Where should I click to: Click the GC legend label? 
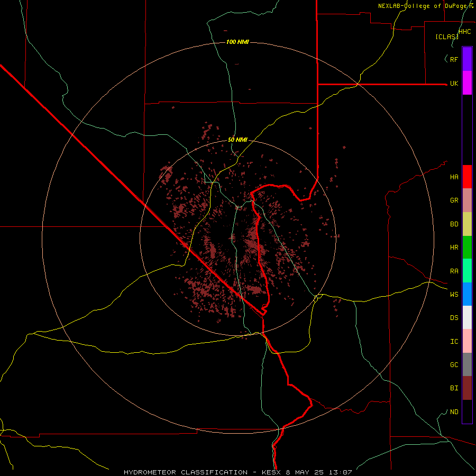454,365
